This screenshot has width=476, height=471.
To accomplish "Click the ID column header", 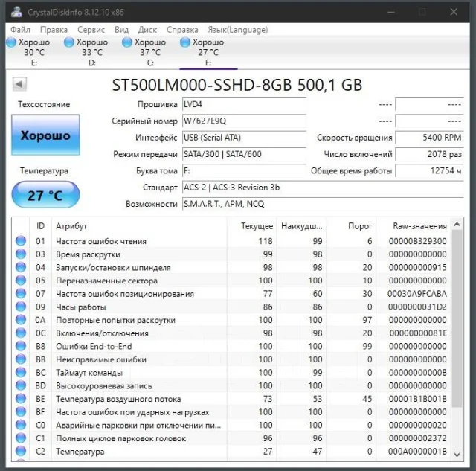I will [x=40, y=226].
